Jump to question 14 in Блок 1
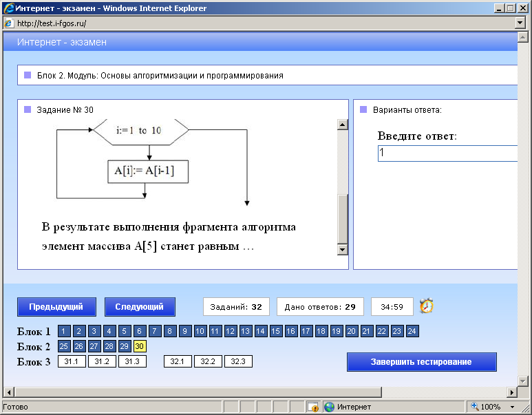 [x=261, y=331]
